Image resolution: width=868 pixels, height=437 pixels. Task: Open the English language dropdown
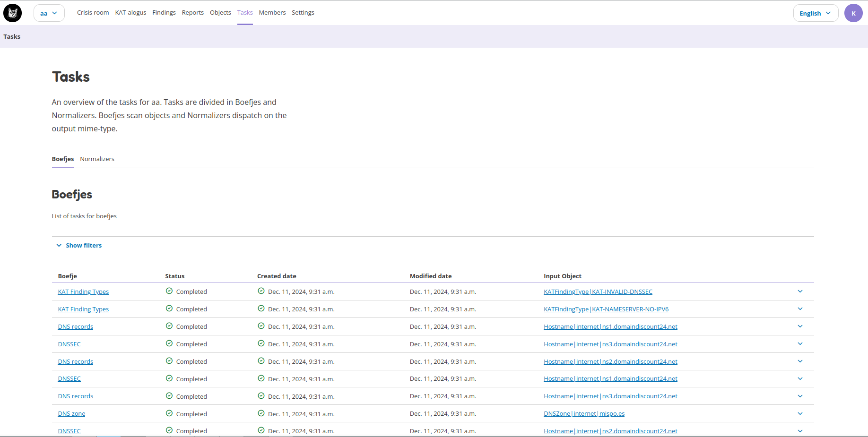click(816, 13)
